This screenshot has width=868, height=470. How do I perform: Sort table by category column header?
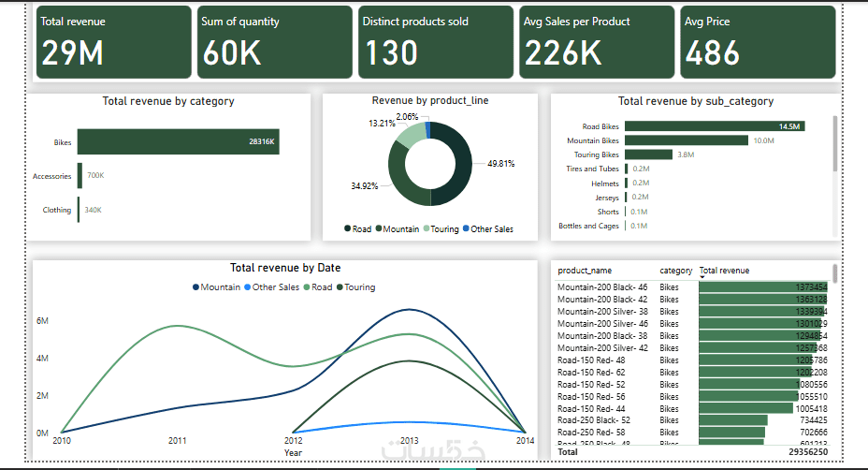click(x=676, y=271)
